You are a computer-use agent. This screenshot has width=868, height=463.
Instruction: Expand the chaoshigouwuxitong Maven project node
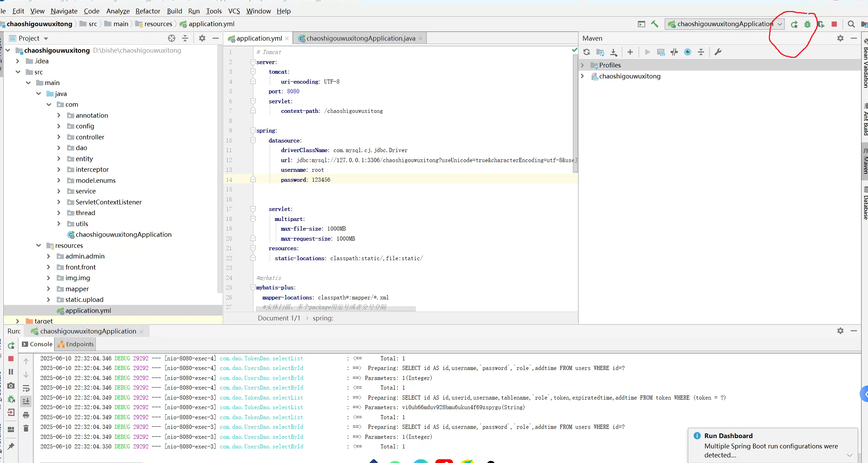pyautogui.click(x=583, y=76)
